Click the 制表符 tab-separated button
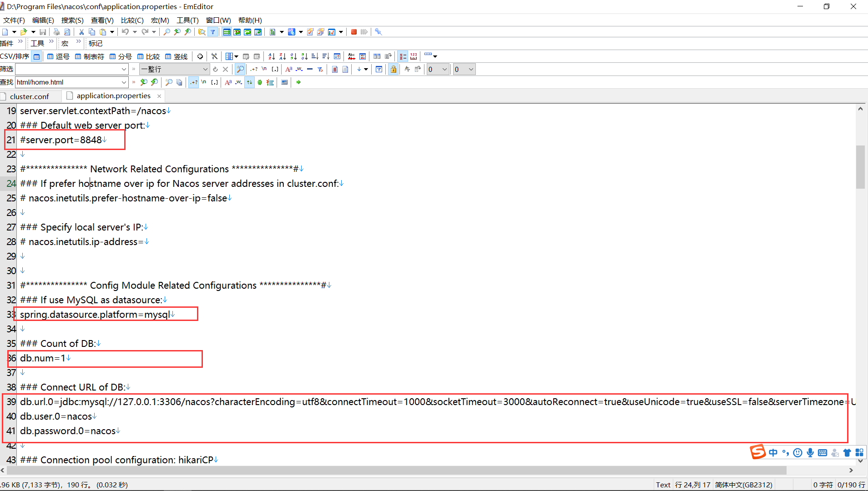This screenshot has width=868, height=491. pos(89,56)
